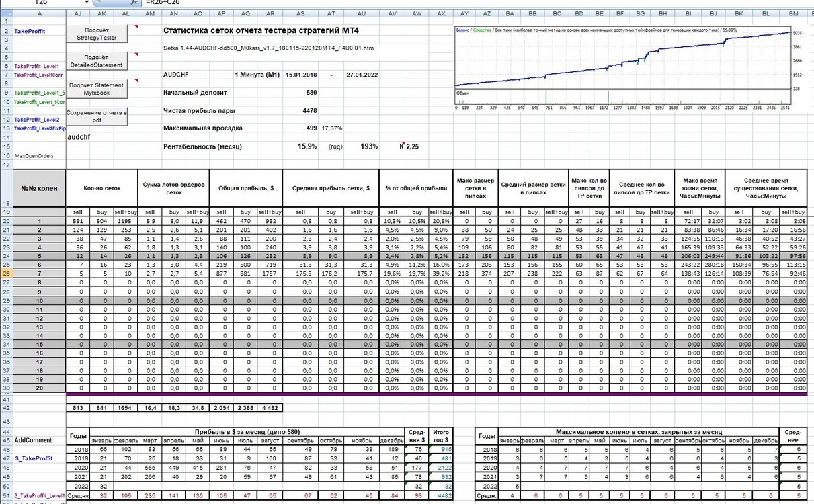
Task: Select the average profit value 175,7
Action: [x=363, y=274]
